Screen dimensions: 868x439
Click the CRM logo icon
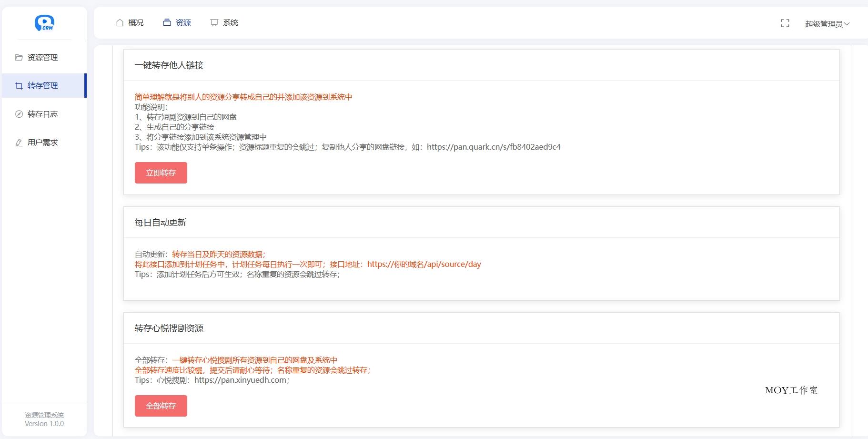point(44,22)
